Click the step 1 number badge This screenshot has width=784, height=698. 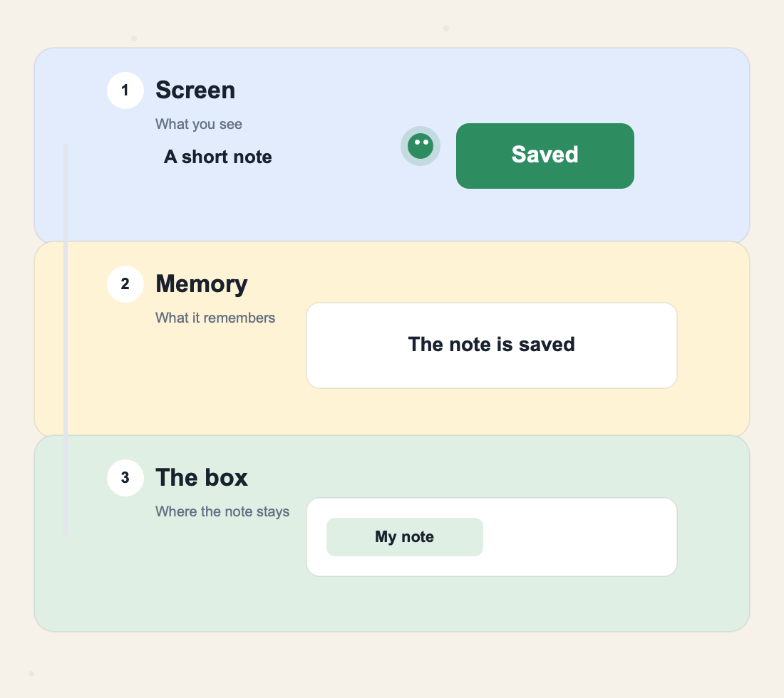click(x=125, y=90)
